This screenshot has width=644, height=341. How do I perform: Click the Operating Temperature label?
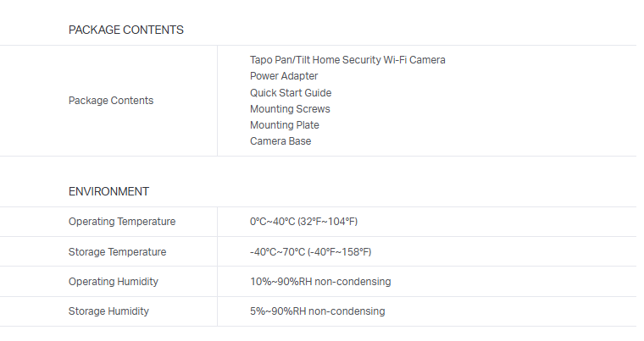coord(122,222)
